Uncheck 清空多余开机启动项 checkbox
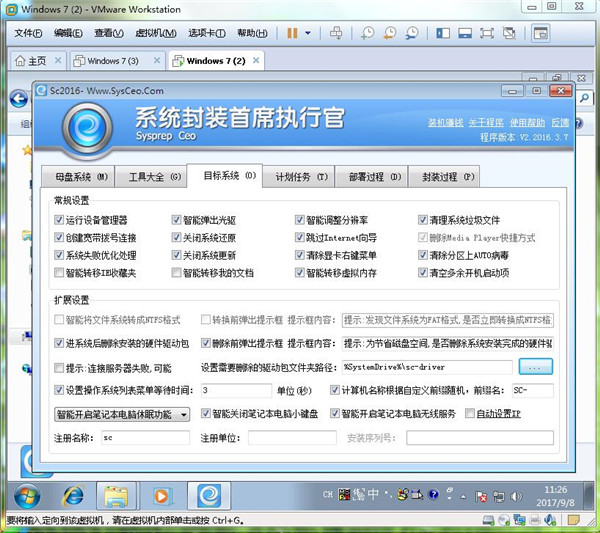Viewport: 600px width, 533px height. pos(422,272)
